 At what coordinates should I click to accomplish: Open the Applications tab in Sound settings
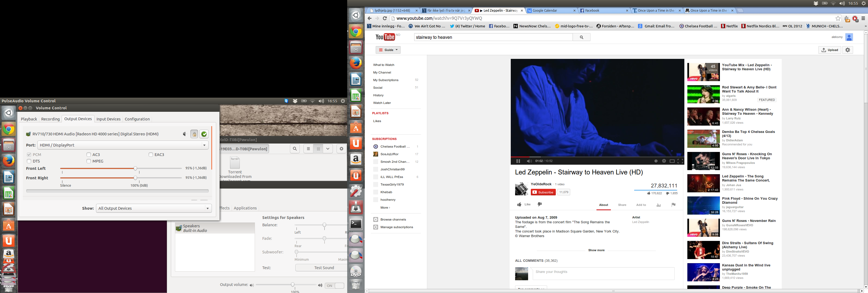click(245, 208)
